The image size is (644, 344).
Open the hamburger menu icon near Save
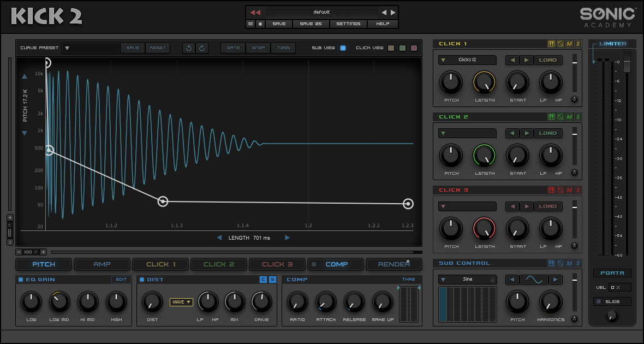pos(251,24)
